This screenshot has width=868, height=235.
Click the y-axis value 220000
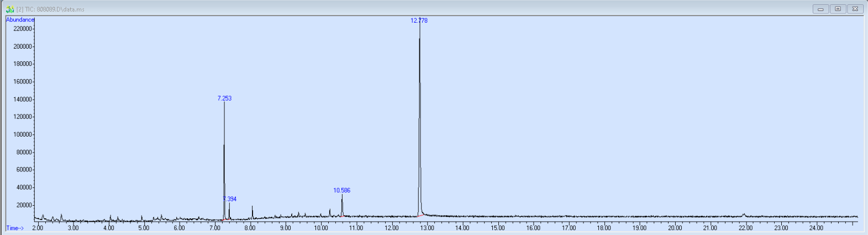click(23, 29)
